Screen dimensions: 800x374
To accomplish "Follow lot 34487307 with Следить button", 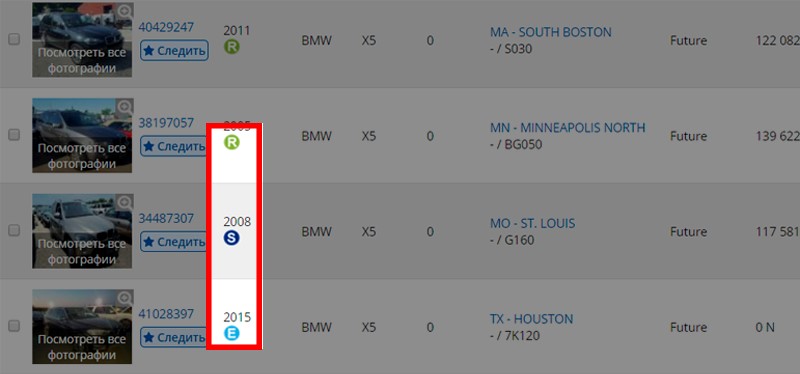I will click(x=174, y=241).
